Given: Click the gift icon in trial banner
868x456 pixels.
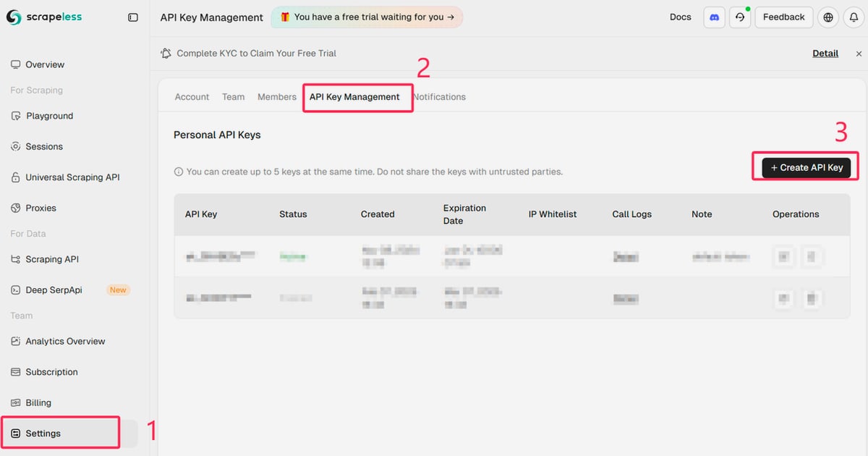Looking at the screenshot, I should (x=285, y=17).
